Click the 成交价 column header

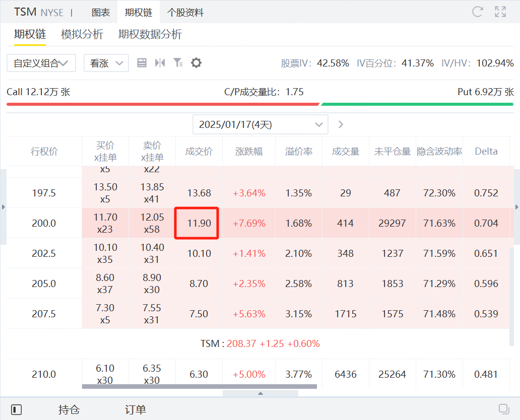199,152
